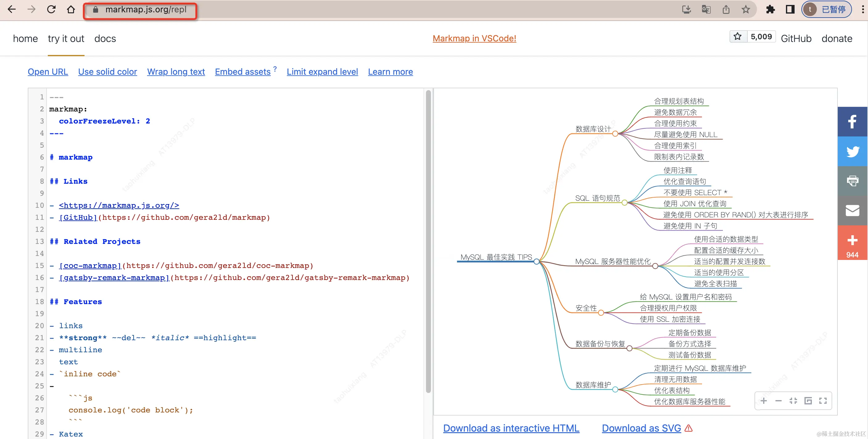Click the warning icon beside Download as SVG
Screen dimensions: 868x439
689,428
